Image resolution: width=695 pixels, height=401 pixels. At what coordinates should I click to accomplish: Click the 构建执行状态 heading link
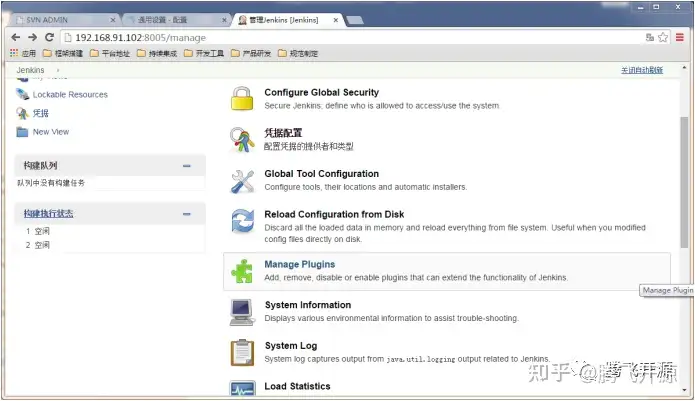(48, 214)
